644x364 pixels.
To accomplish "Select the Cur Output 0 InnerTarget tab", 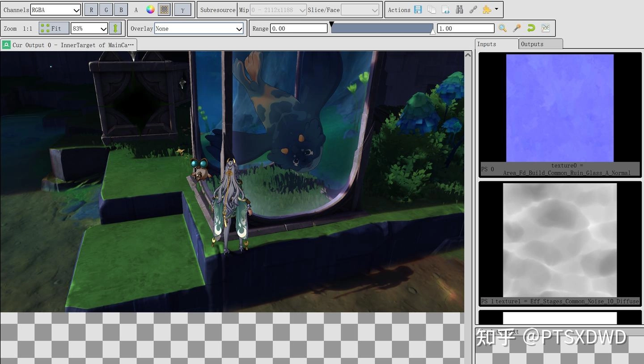I will click(x=68, y=45).
